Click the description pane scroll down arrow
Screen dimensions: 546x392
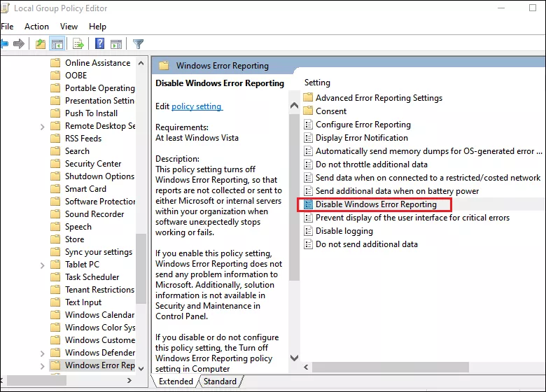tap(294, 358)
